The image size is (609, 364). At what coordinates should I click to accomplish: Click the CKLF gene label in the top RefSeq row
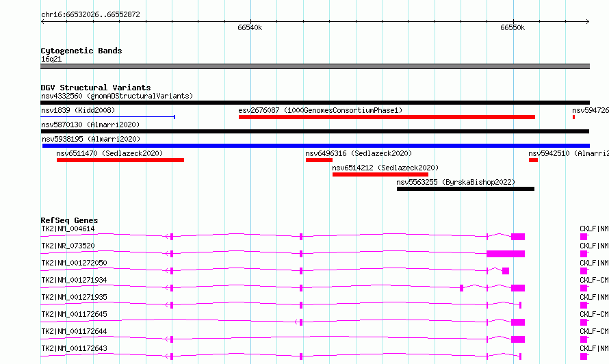tap(594, 229)
